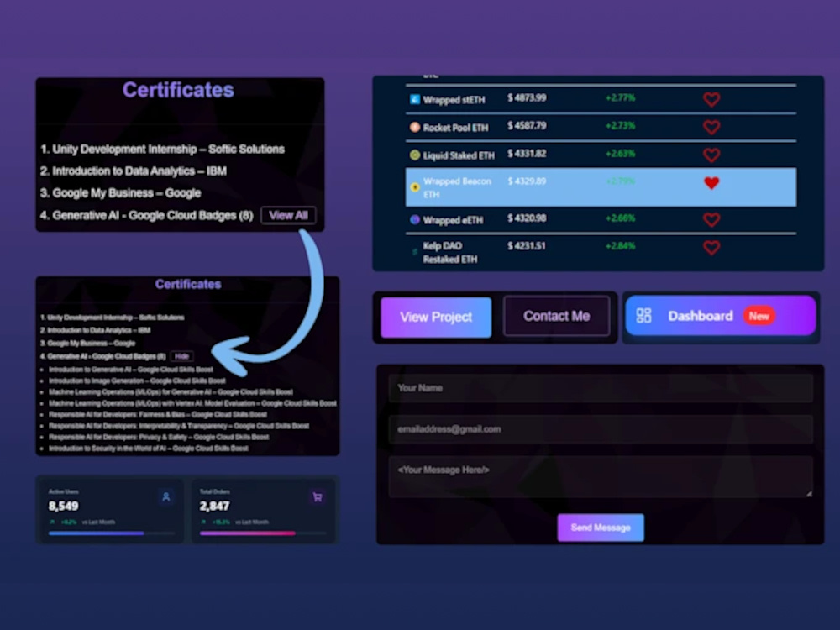The height and width of the screenshot is (630, 840).
Task: Toggle the heart for Liquid Staked ETH
Action: [711, 155]
